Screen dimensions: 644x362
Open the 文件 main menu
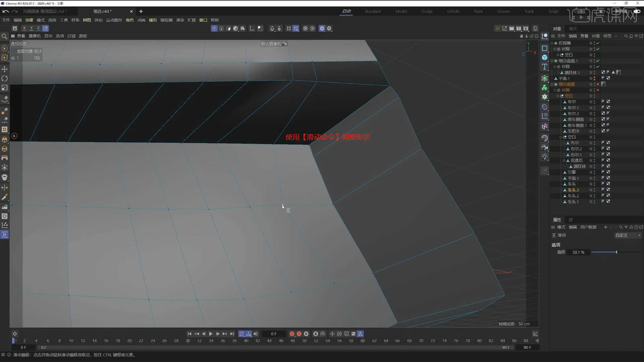[6, 20]
